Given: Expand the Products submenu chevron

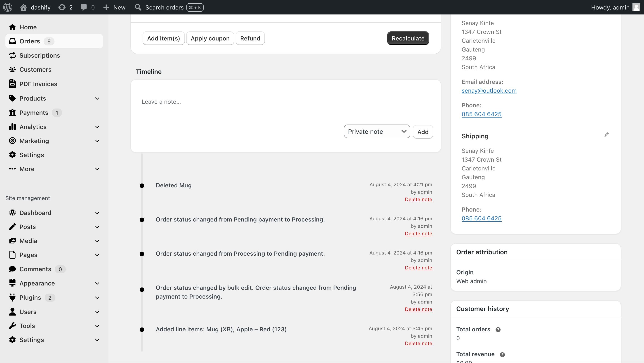Looking at the screenshot, I should [97, 99].
